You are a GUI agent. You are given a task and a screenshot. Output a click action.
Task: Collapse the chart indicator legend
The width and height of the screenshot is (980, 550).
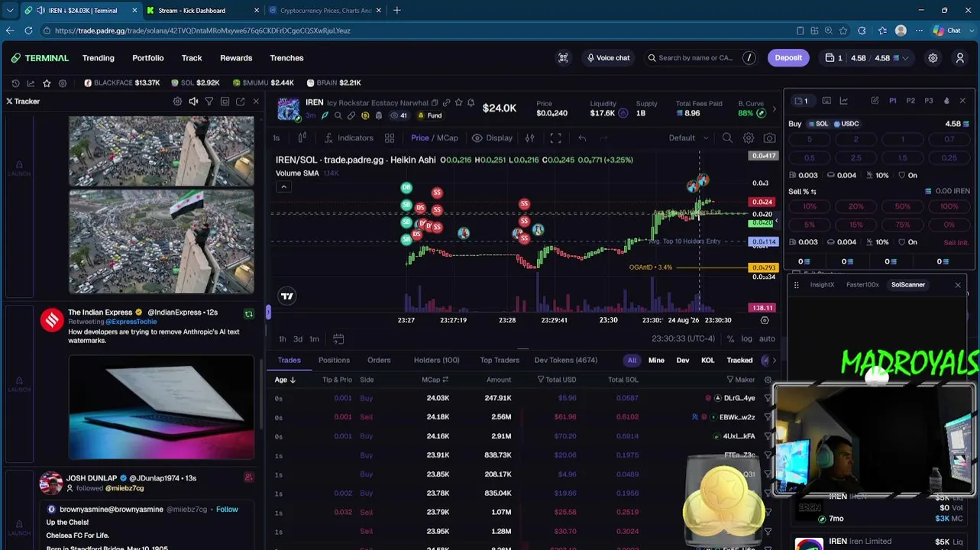pyautogui.click(x=283, y=187)
